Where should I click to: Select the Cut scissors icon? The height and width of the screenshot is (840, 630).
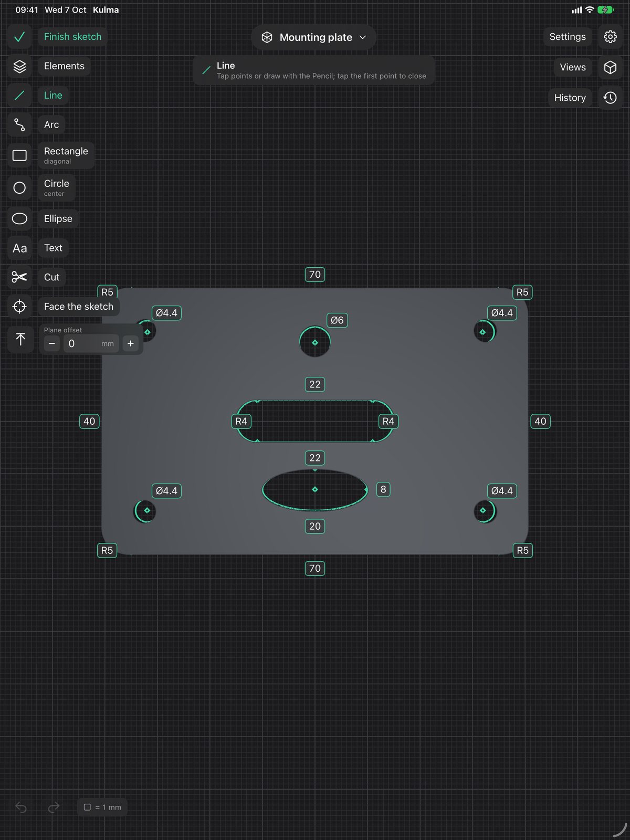(x=19, y=277)
